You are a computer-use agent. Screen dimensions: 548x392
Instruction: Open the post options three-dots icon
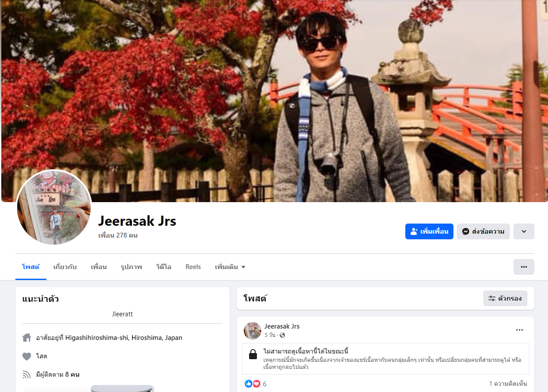520,330
